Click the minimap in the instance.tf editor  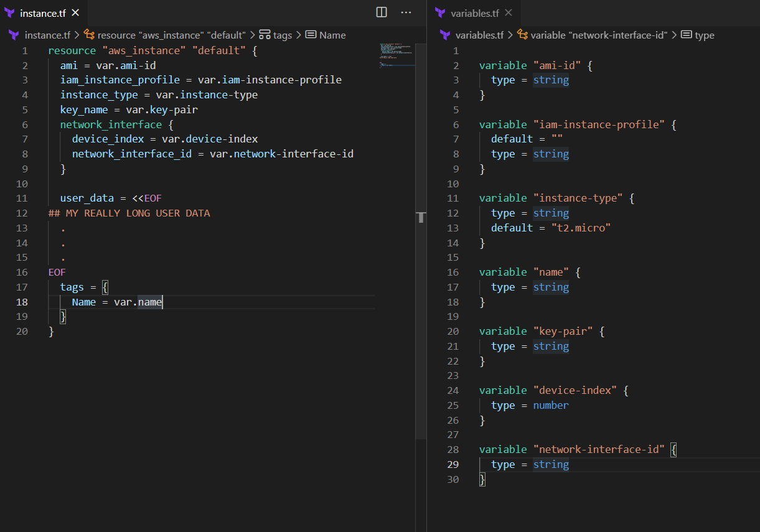(x=396, y=55)
